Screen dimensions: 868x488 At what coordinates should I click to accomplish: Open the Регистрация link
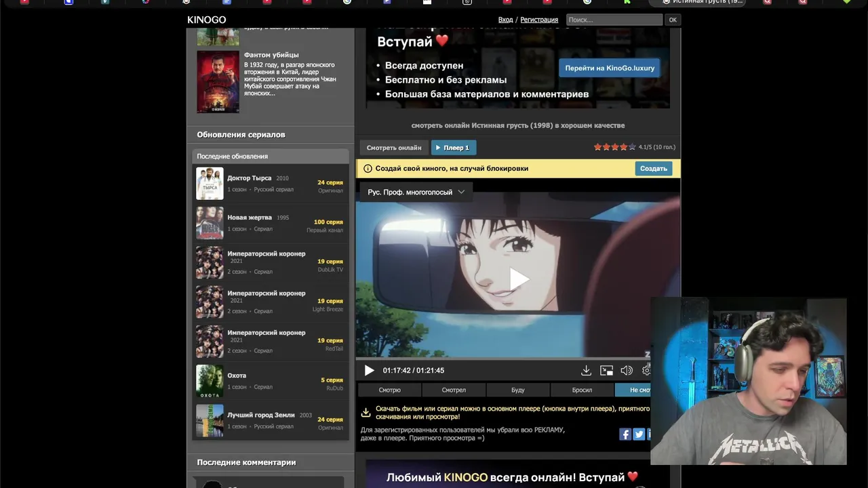point(539,20)
